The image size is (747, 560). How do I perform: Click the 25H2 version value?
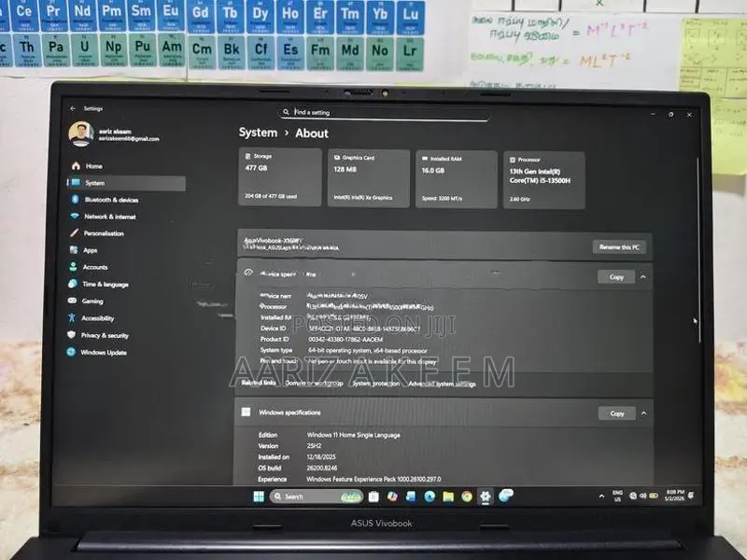click(314, 446)
